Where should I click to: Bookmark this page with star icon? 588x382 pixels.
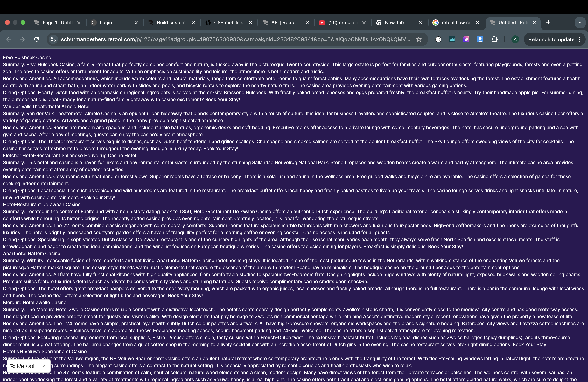pyautogui.click(x=418, y=39)
